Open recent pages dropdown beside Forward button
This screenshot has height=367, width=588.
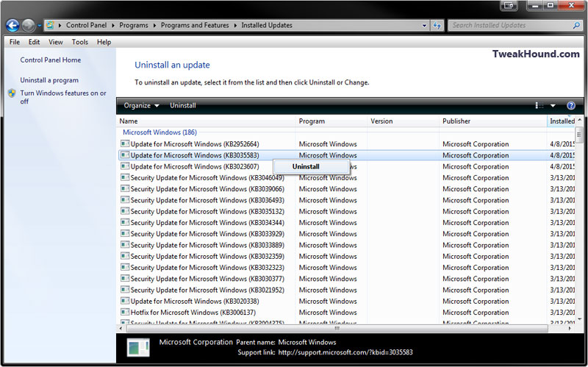click(39, 26)
